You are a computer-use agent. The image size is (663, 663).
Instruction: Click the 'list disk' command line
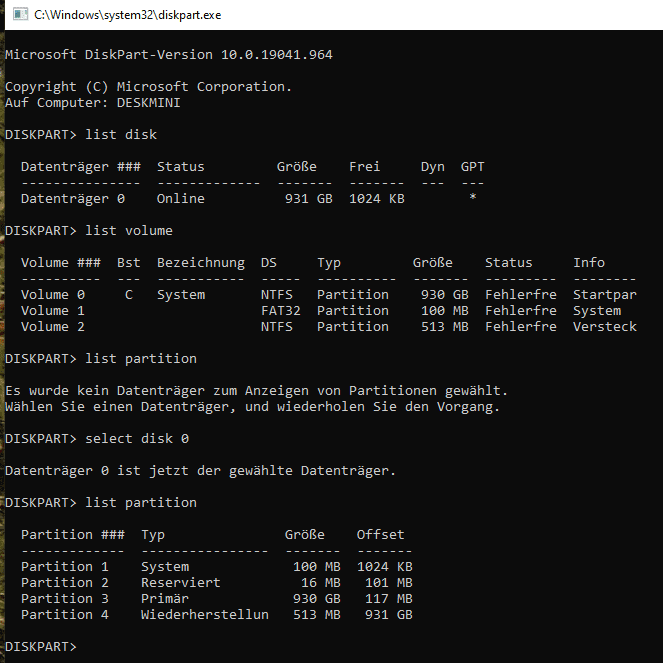click(x=81, y=134)
